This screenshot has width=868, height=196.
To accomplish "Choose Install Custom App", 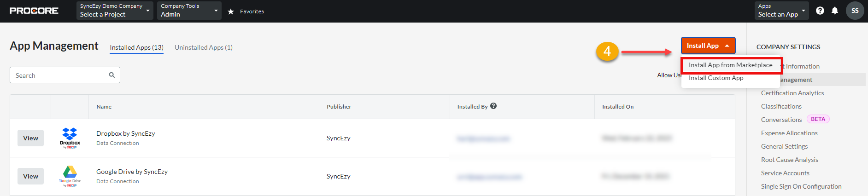I will tap(716, 78).
